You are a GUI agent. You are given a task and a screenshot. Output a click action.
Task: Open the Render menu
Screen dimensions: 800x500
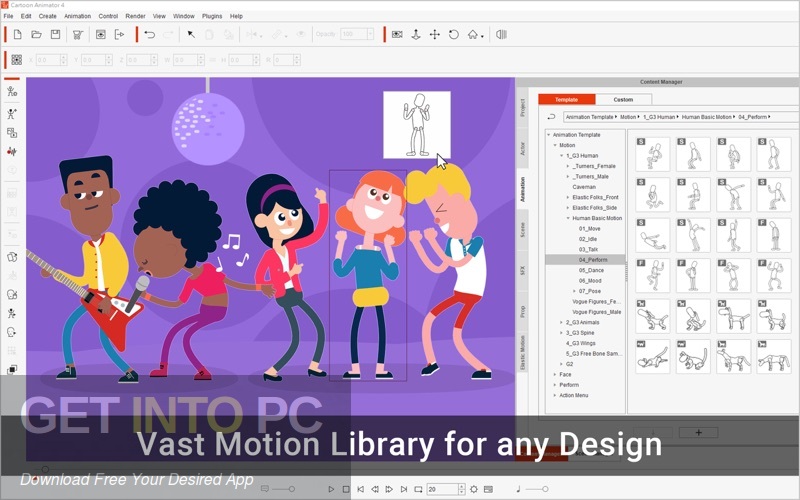coord(135,16)
